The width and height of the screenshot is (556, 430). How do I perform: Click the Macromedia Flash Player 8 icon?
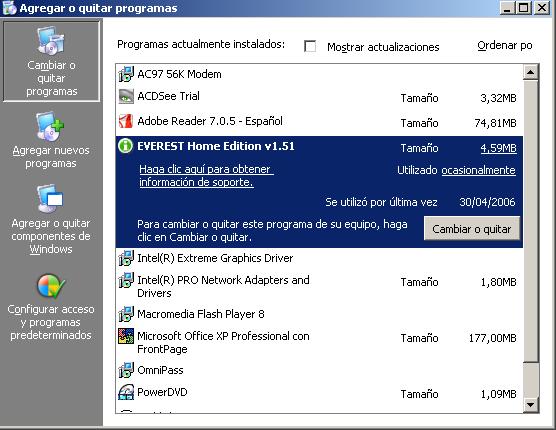pyautogui.click(x=126, y=314)
